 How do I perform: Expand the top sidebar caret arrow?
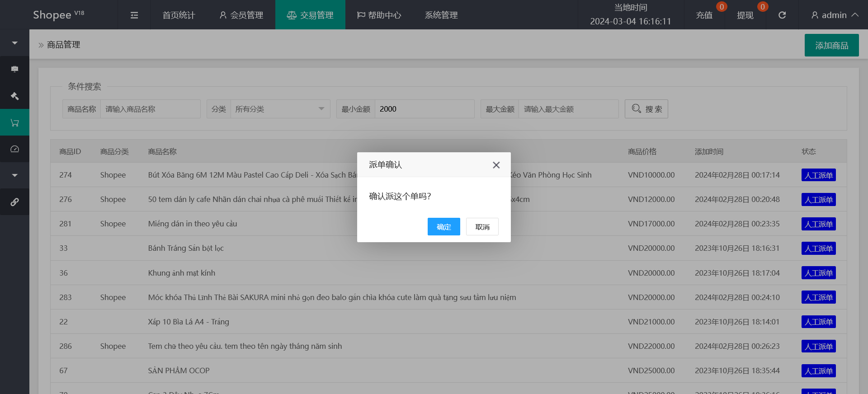pos(14,43)
